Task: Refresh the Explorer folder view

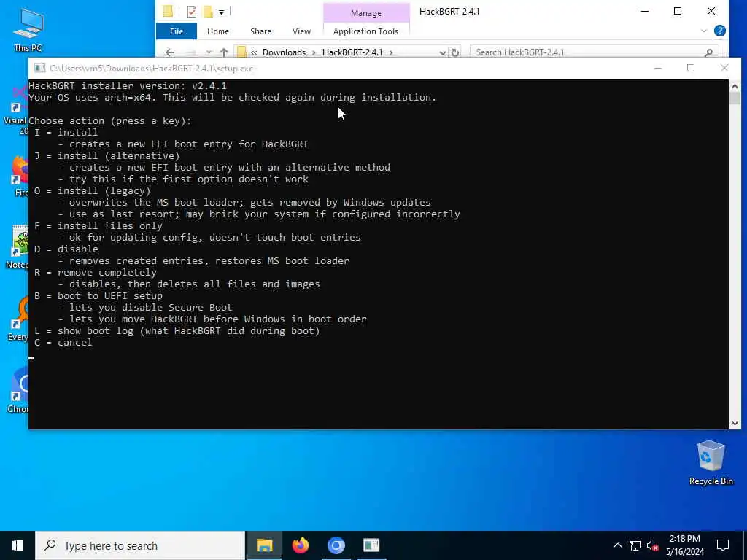Action: point(455,52)
